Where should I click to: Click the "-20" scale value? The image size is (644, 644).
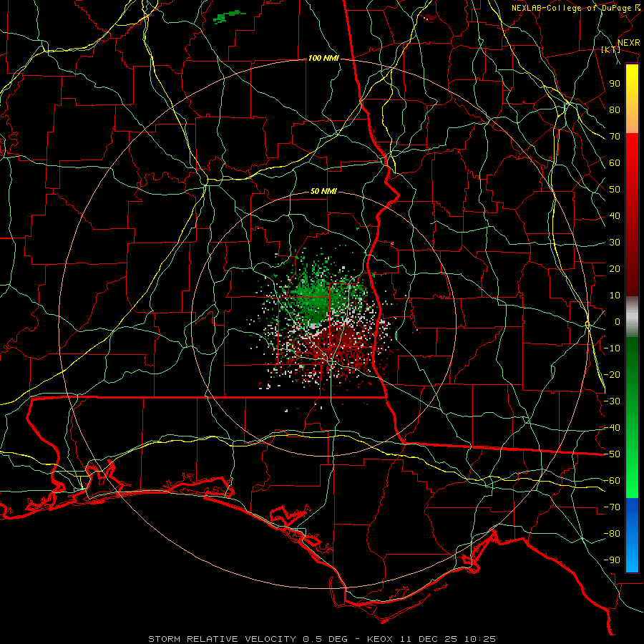[612, 375]
